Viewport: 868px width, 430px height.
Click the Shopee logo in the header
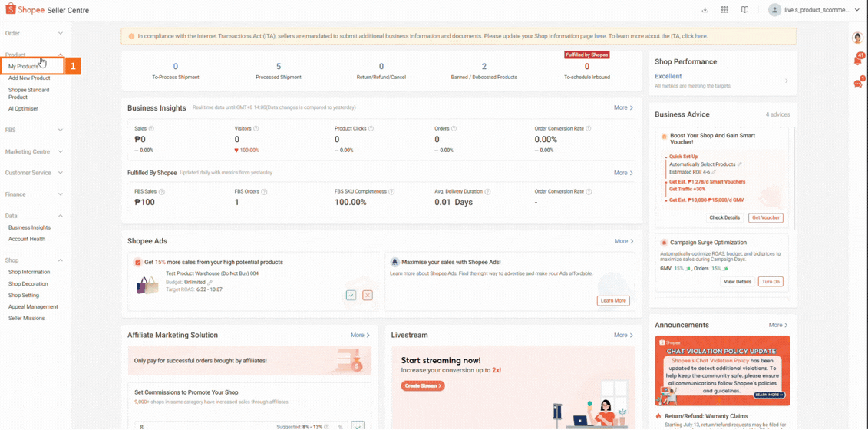click(x=23, y=10)
